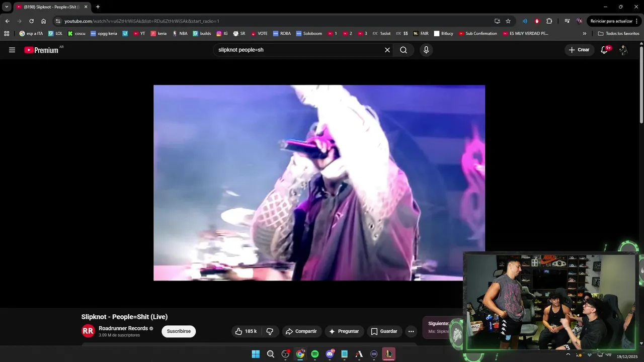644x362 pixels.
Task: Open the VOTE bookmark
Action: click(x=259, y=34)
